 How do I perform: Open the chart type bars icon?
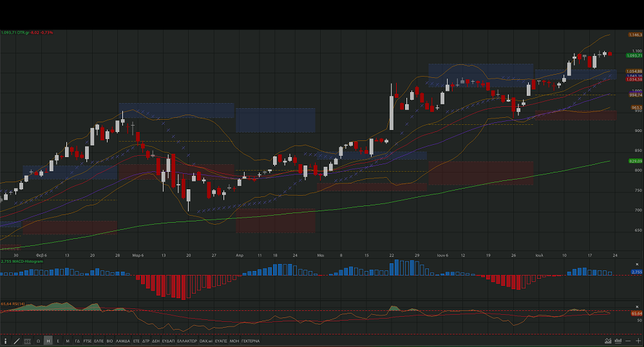pyautogui.click(x=618, y=341)
